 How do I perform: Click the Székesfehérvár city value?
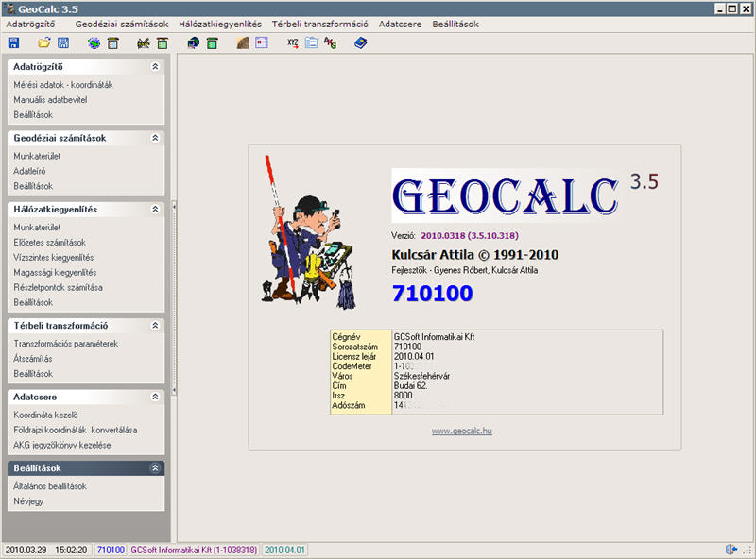(421, 376)
